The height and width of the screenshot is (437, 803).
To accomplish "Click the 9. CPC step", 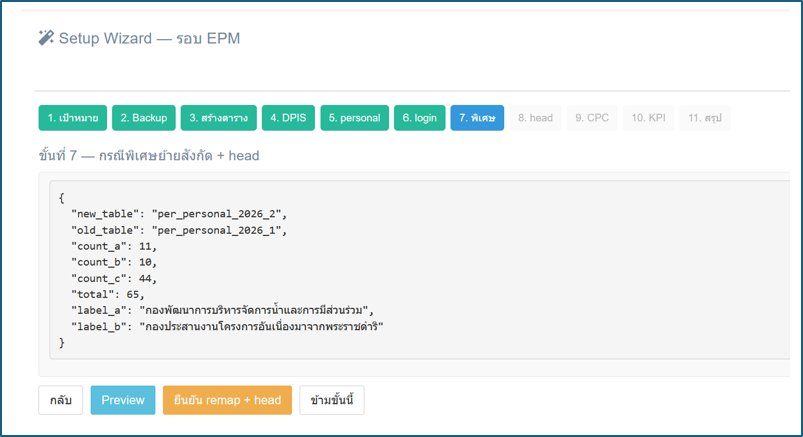I will [x=592, y=118].
